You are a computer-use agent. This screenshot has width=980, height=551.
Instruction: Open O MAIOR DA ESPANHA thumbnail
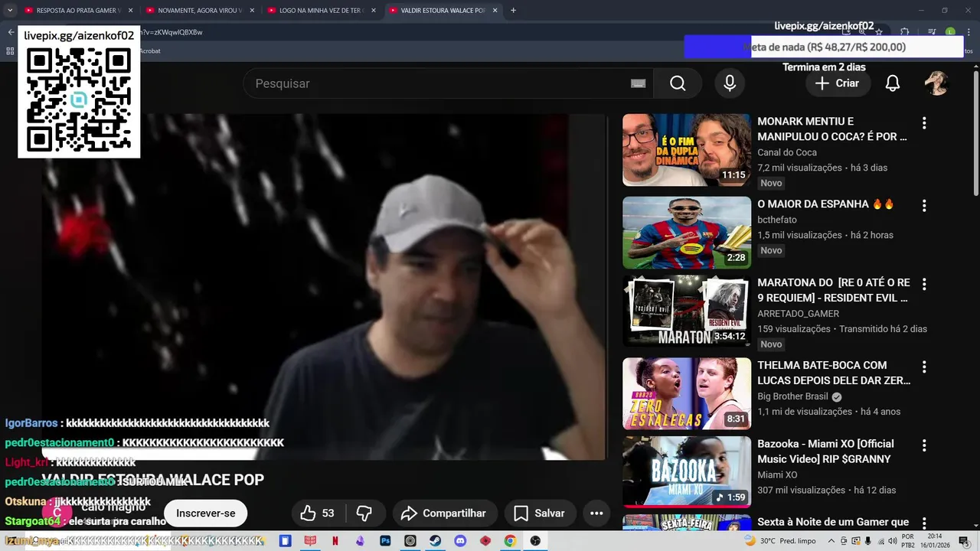coord(687,233)
